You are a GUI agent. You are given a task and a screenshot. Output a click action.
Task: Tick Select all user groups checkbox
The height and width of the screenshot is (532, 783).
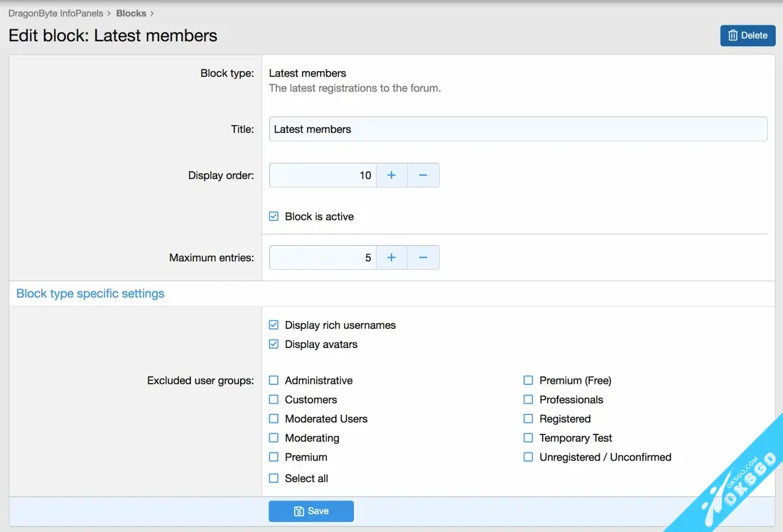[274, 479]
